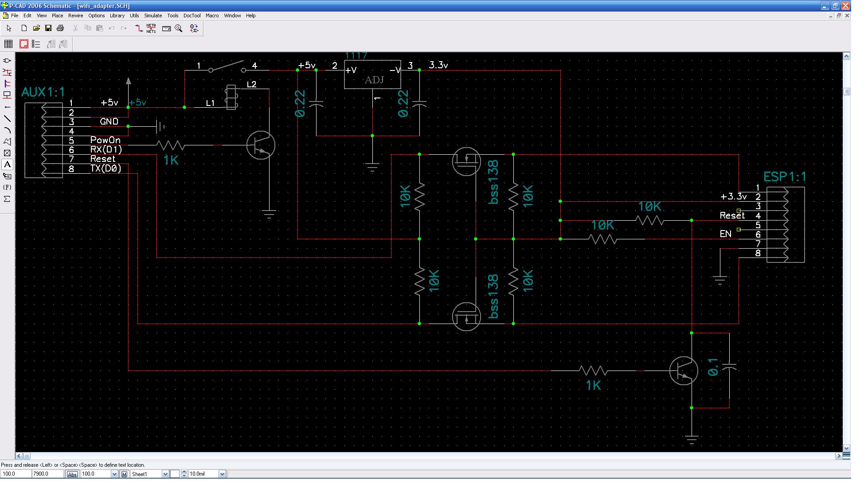Click the Save file toolbar icon

[x=48, y=28]
